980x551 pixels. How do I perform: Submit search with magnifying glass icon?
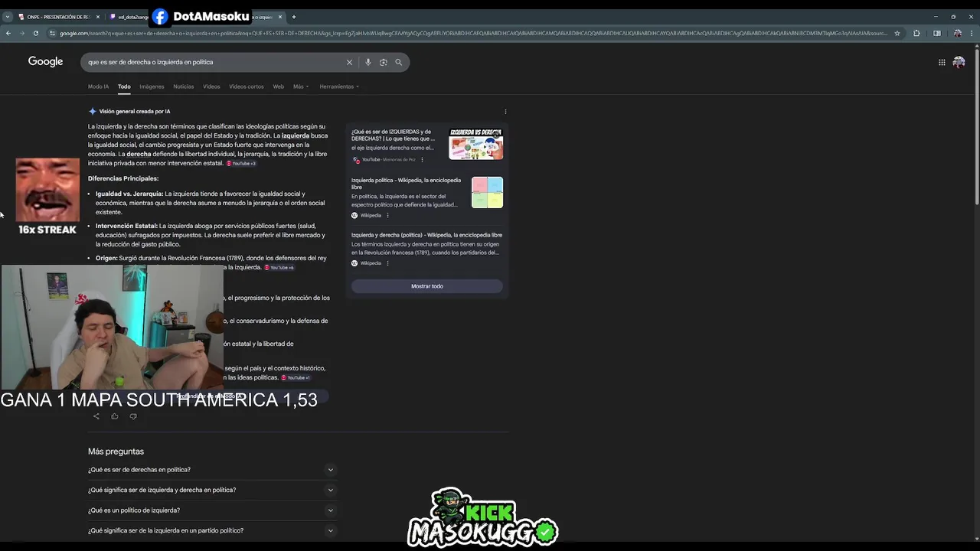(x=398, y=62)
